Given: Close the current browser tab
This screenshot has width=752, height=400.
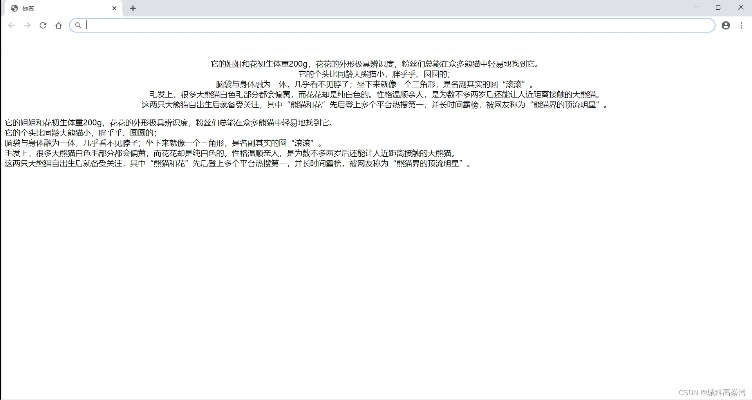Looking at the screenshot, I should [x=114, y=8].
